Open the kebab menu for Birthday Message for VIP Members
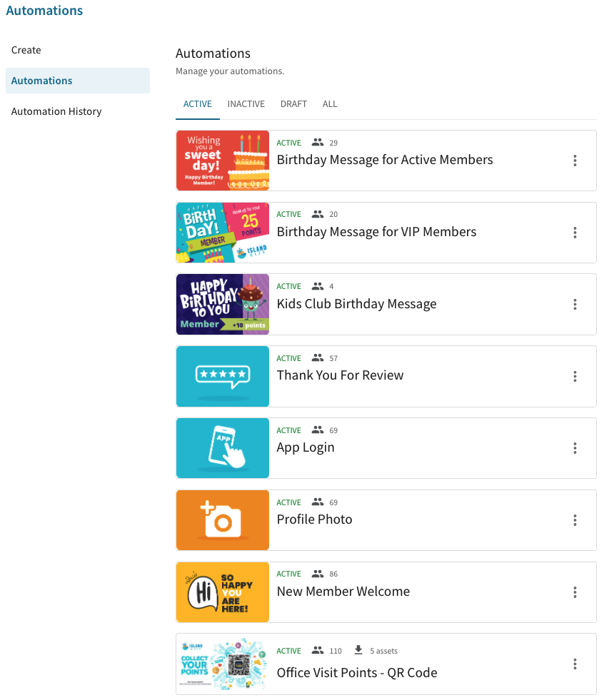 point(575,233)
